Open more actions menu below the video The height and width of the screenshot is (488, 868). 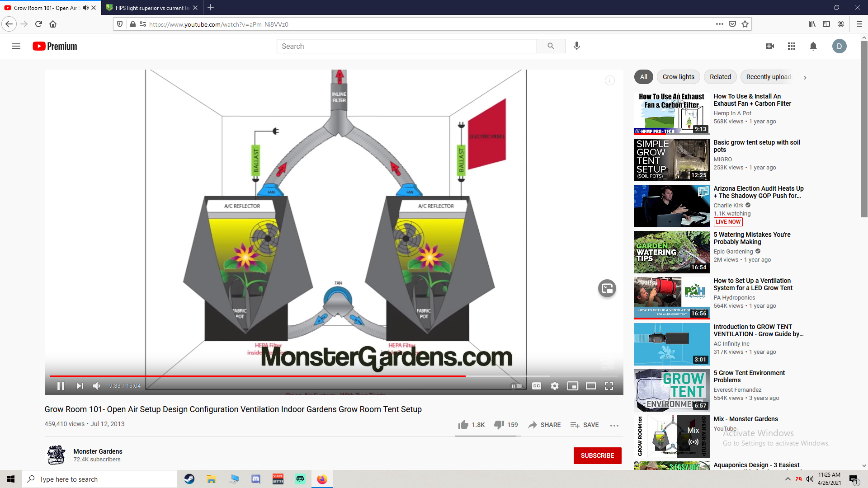click(614, 425)
